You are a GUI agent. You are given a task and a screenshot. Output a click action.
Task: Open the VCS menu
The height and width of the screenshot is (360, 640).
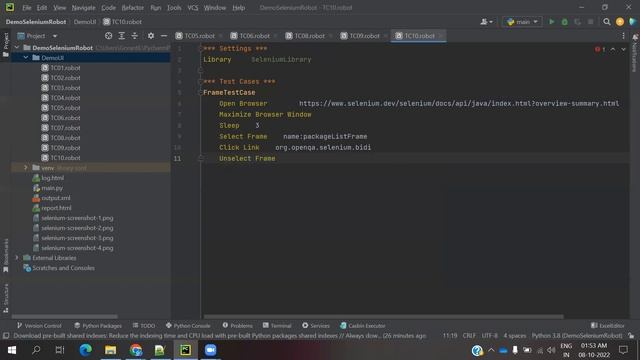click(193, 8)
